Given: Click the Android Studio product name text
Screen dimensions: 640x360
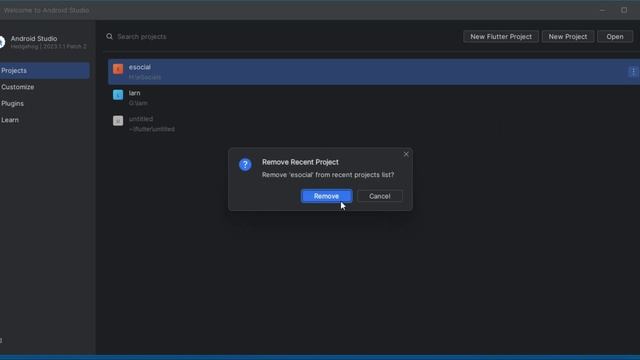Looking at the screenshot, I should click(x=34, y=38).
